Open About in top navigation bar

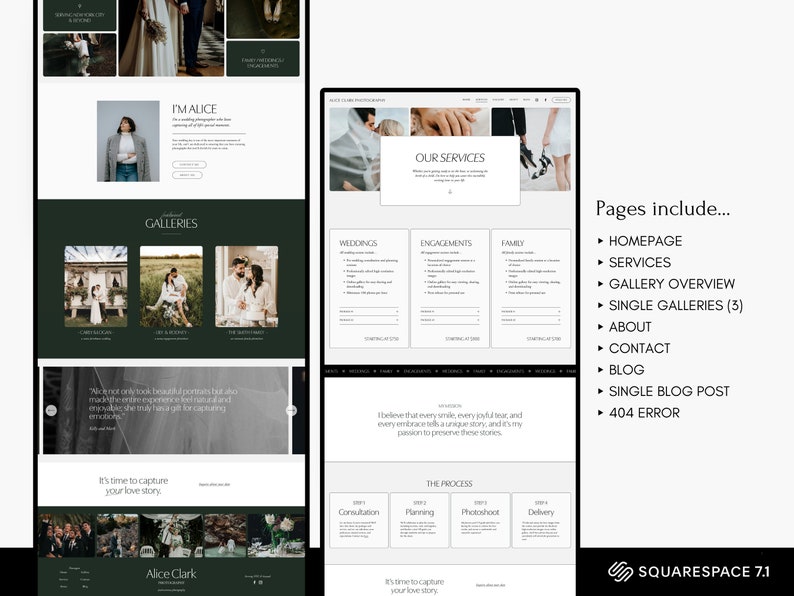[513, 100]
